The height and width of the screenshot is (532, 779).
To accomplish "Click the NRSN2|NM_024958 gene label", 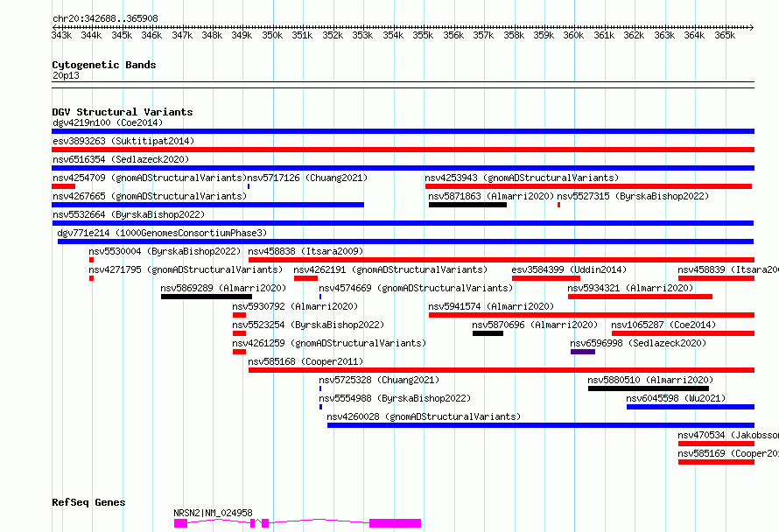I will (x=214, y=513).
